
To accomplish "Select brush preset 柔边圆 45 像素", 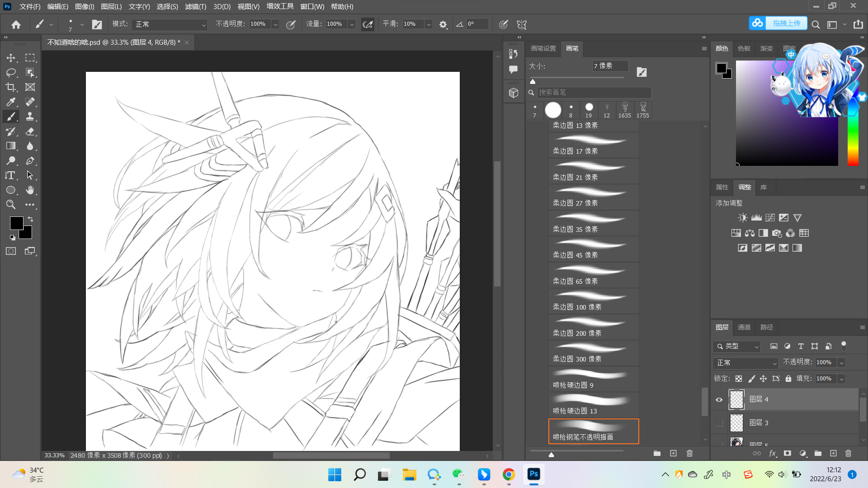I will [x=594, y=249].
